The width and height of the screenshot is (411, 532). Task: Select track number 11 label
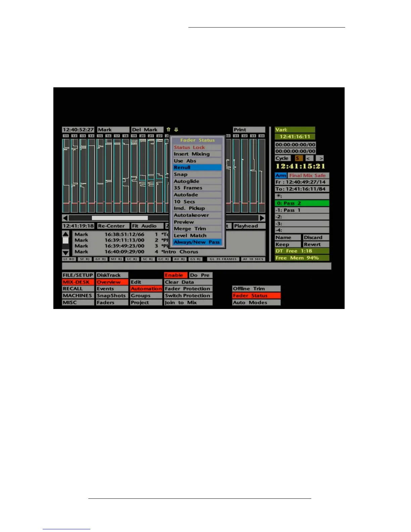[66, 136]
